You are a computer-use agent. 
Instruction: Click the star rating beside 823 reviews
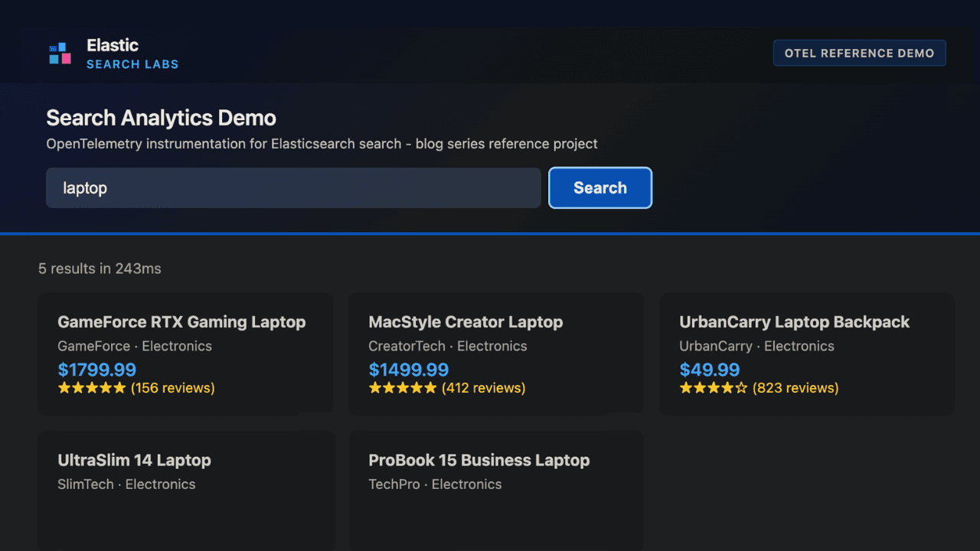[714, 388]
